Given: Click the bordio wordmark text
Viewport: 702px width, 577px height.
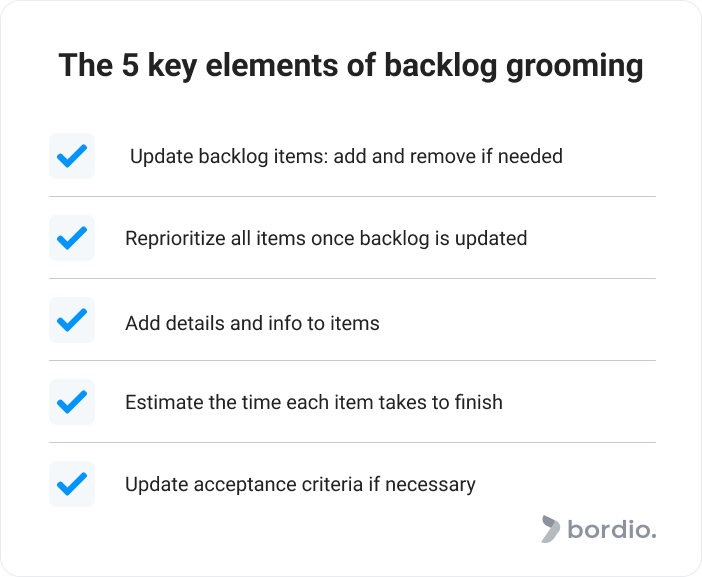Looking at the screenshot, I should tap(612, 529).
